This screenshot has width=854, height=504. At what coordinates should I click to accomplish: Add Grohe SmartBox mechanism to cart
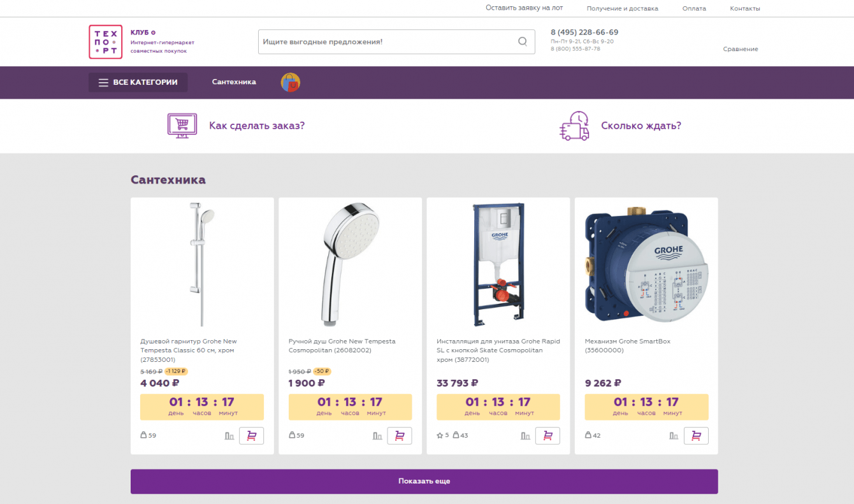point(696,436)
